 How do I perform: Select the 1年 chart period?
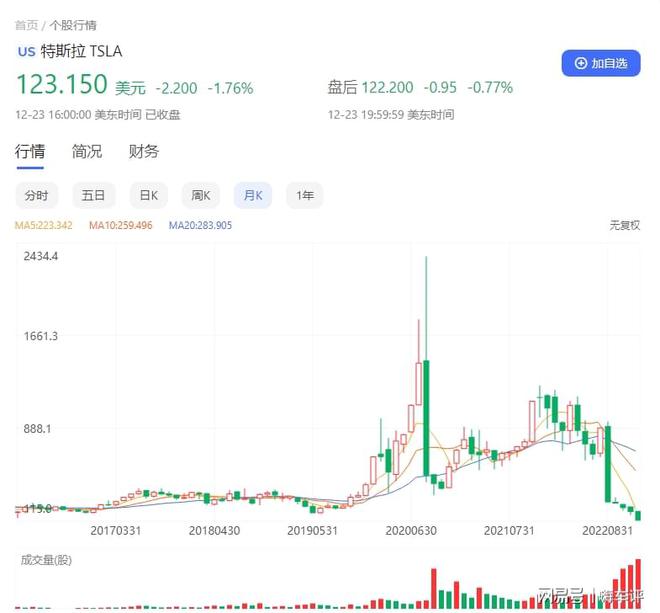pos(304,195)
